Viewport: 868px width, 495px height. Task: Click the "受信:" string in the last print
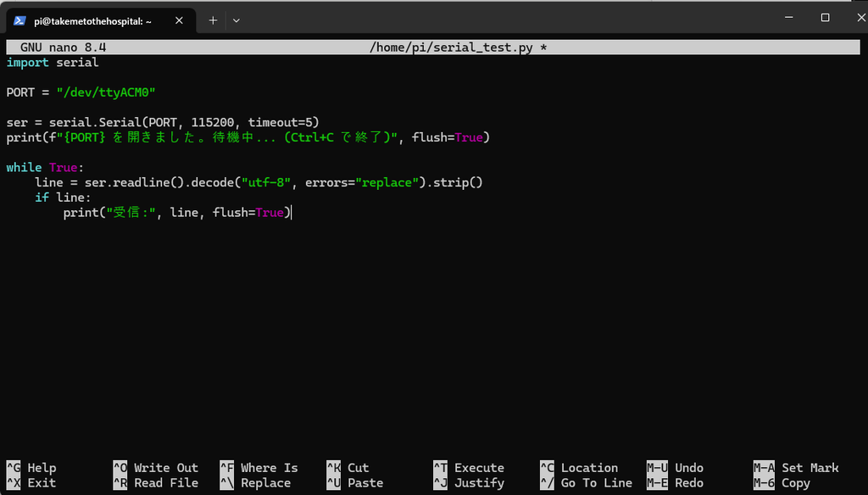[131, 213]
